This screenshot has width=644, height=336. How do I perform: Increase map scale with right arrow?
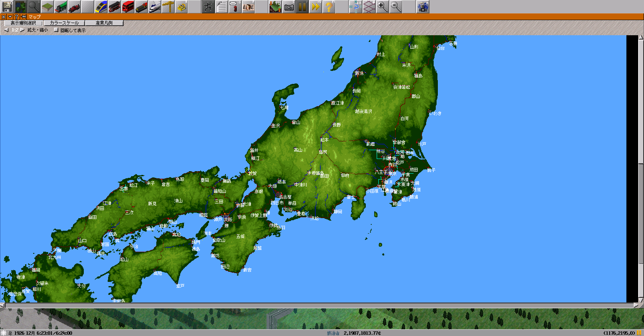(22, 30)
